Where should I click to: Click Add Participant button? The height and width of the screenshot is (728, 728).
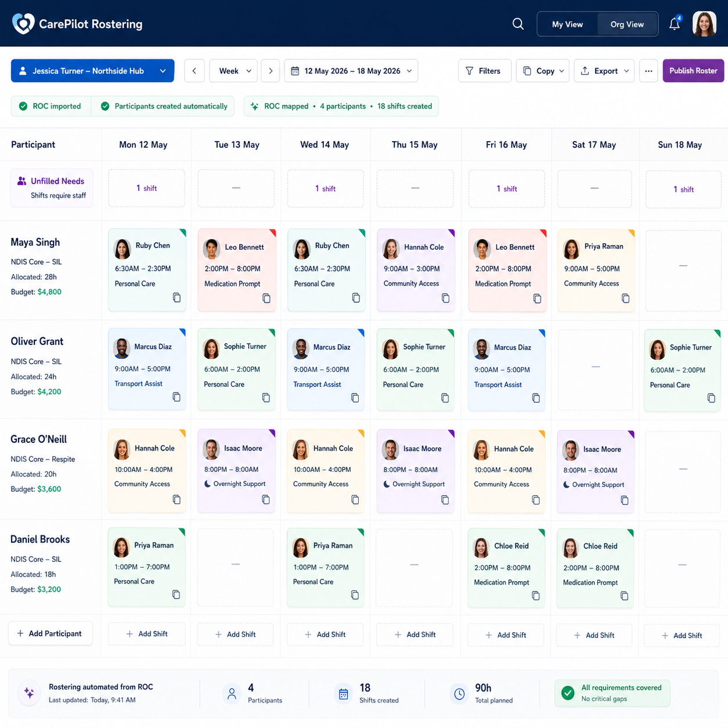click(50, 633)
